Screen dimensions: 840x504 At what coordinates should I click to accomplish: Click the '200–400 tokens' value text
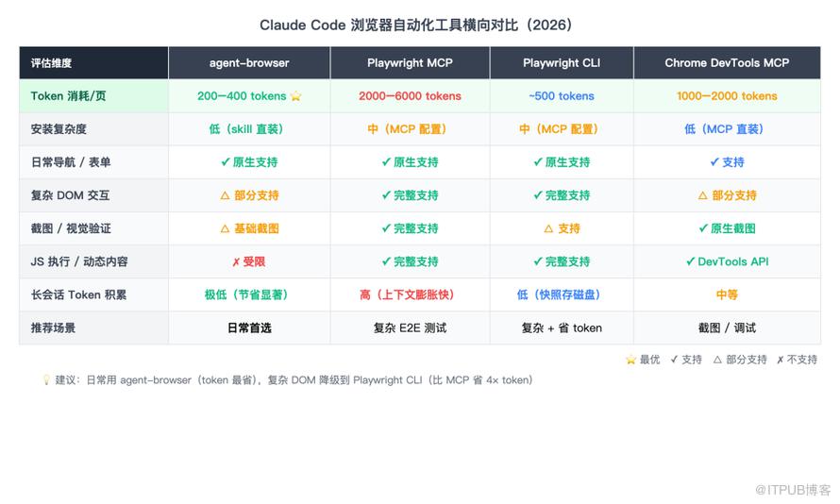[x=242, y=96]
